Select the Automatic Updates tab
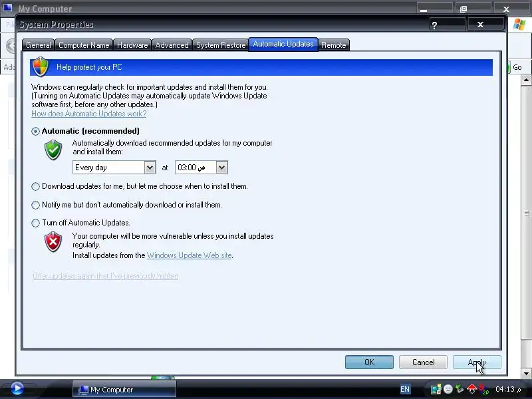The width and height of the screenshot is (532, 399). pyautogui.click(x=283, y=44)
